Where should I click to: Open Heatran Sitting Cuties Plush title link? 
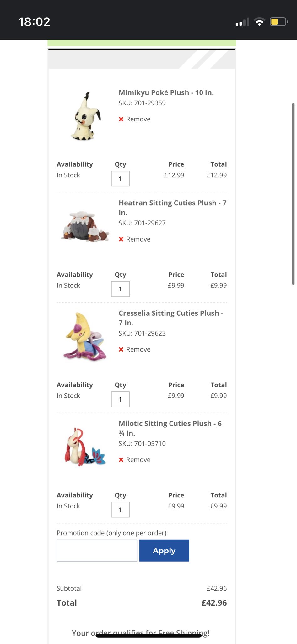point(172,208)
